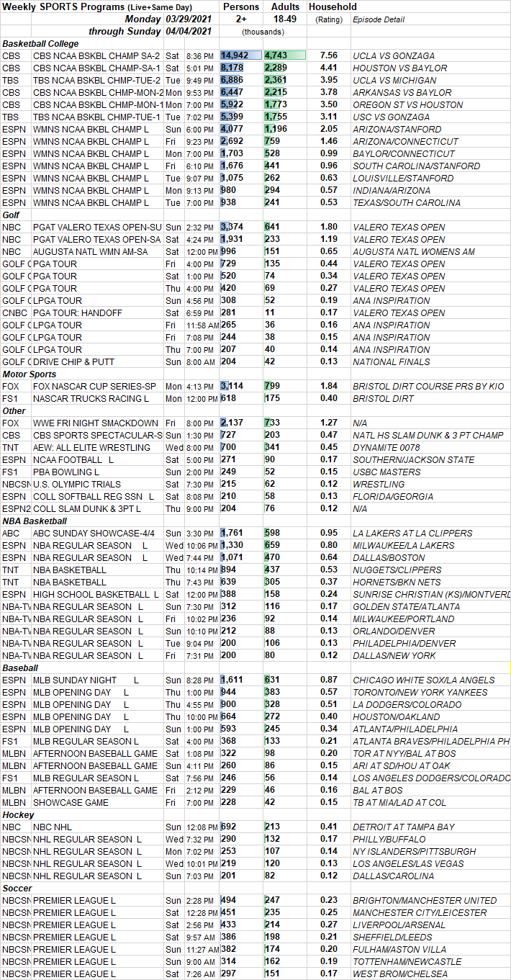511x980 pixels.
Task: Click the 'SHOWCASE GAME' program
Action: [x=71, y=802]
